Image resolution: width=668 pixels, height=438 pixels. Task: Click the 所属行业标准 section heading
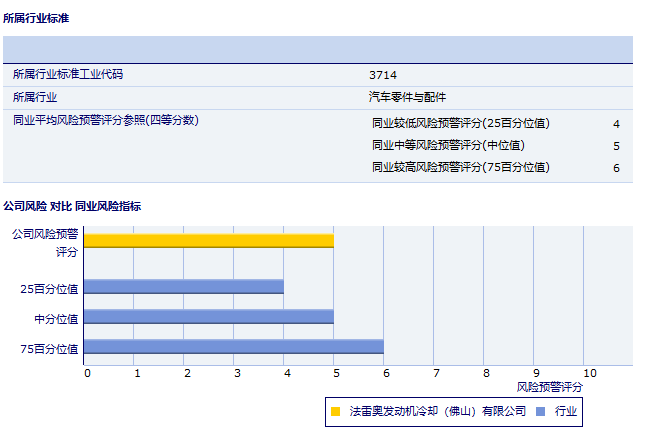[x=36, y=19]
